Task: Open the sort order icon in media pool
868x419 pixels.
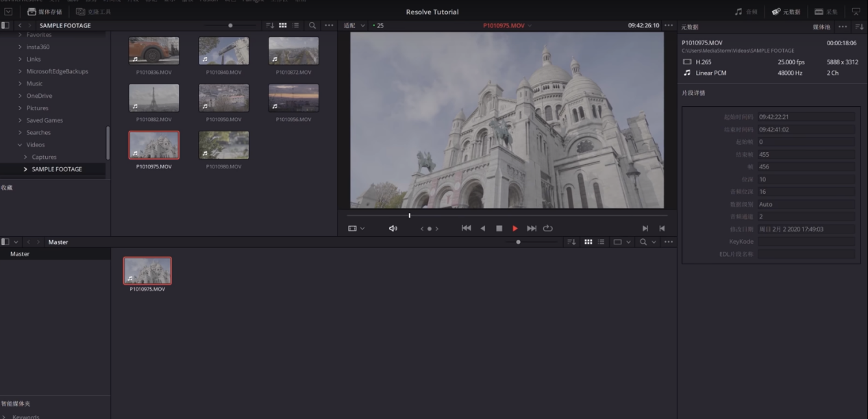Action: point(572,242)
